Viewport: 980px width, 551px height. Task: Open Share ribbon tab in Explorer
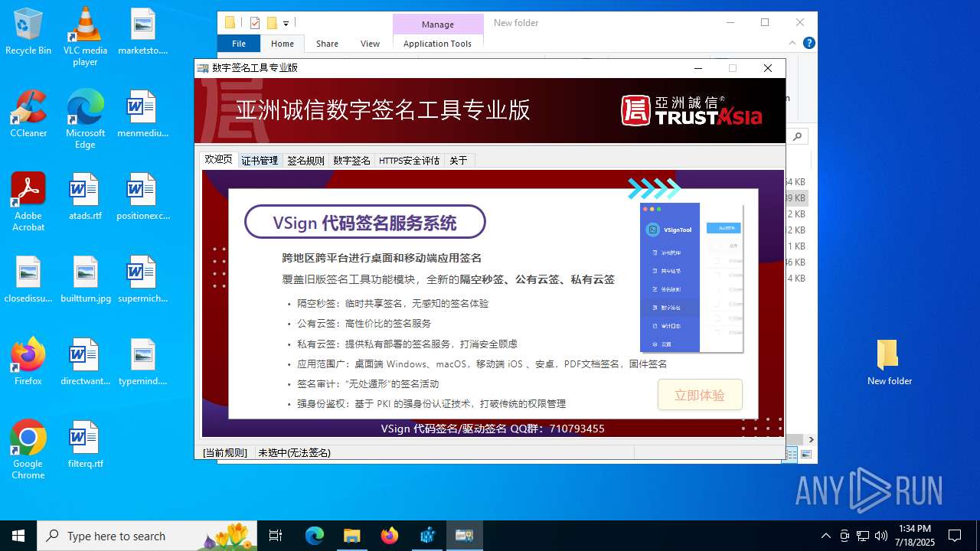tap(327, 44)
